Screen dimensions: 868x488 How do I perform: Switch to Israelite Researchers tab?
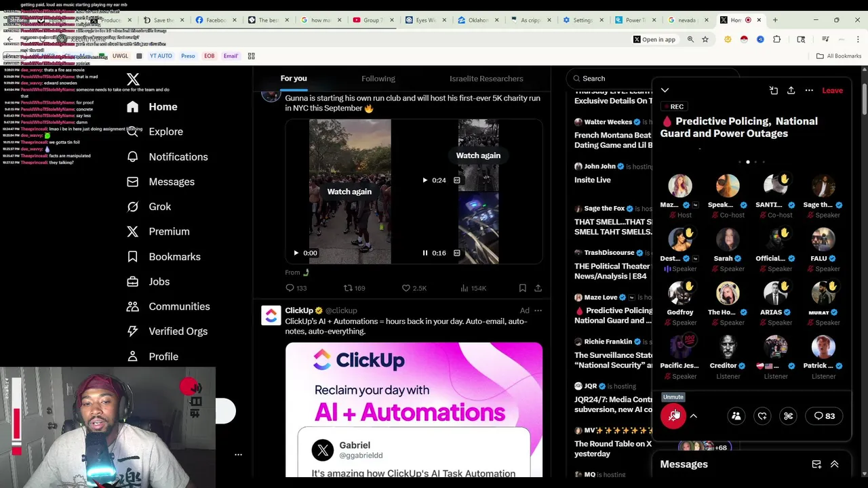point(486,79)
